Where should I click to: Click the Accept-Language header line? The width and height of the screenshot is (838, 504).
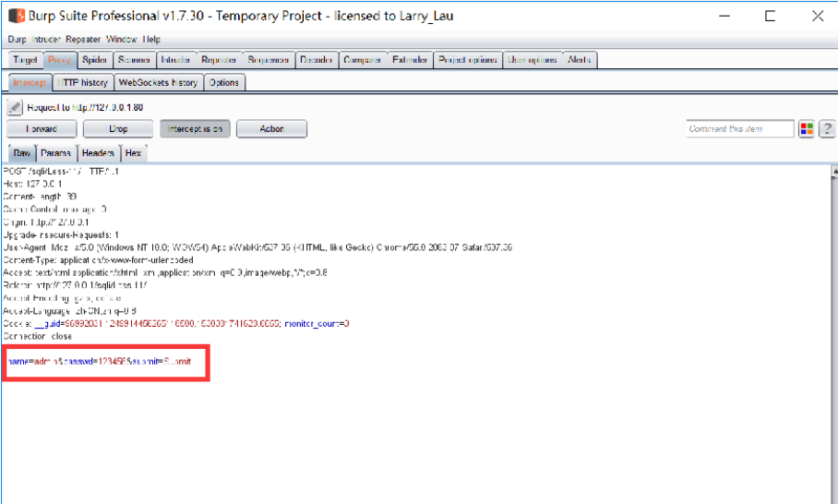coord(69,311)
